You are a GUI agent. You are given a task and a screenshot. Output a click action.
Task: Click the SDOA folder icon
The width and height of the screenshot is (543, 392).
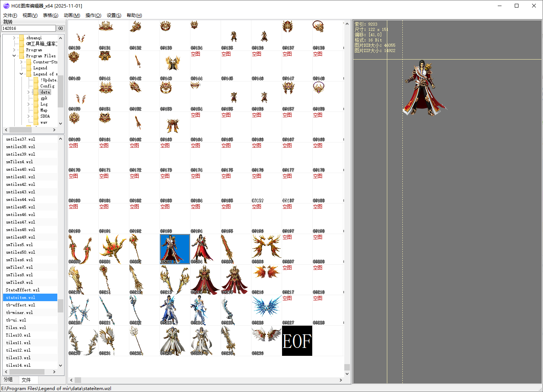[x=36, y=116]
